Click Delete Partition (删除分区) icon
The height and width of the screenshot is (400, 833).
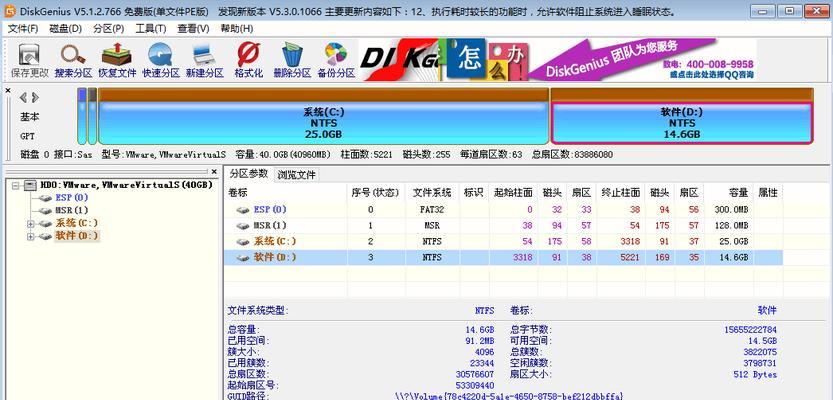[x=292, y=61]
